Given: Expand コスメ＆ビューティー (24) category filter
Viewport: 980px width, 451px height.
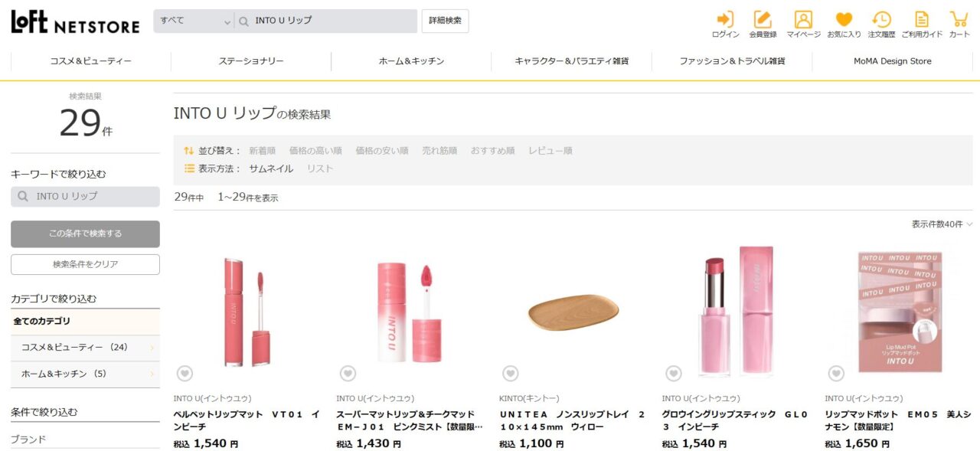Looking at the screenshot, I should pyautogui.click(x=85, y=348).
